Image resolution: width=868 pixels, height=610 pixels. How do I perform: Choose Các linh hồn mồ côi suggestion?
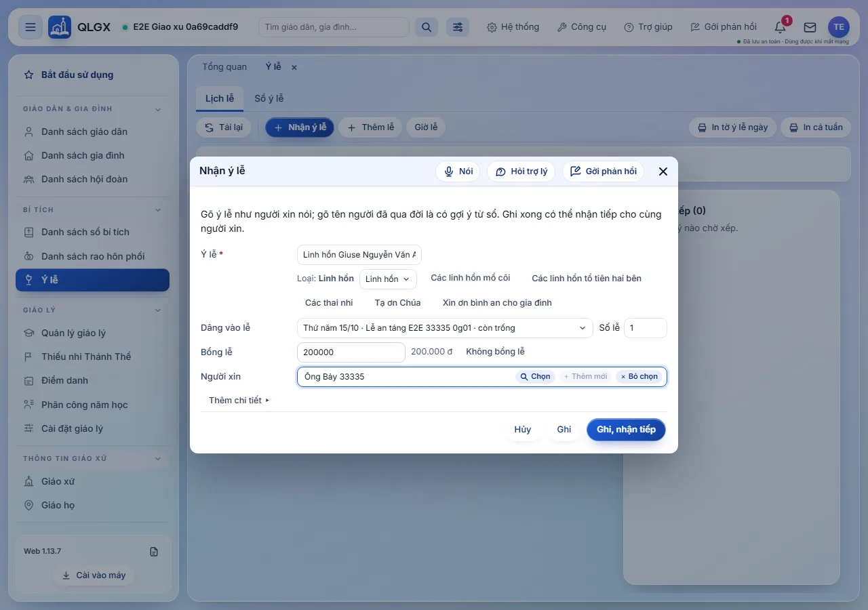[x=471, y=278]
